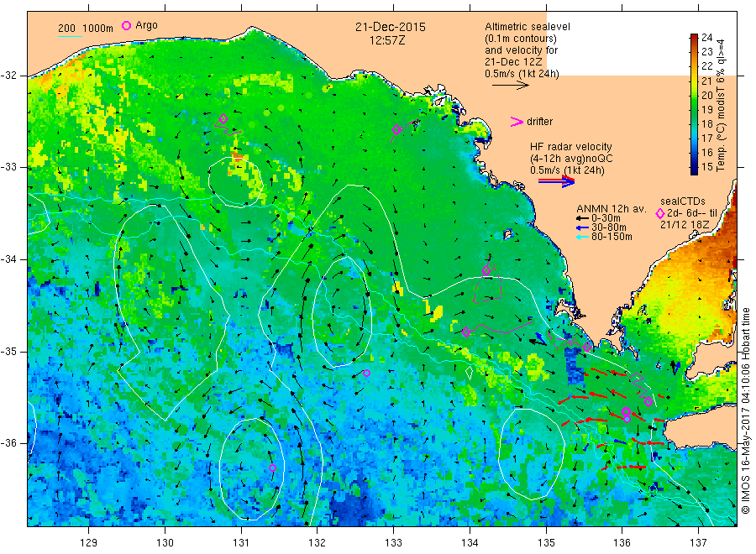The image size is (756, 554).
Task: Click the vertical IMOS copyright timestamp text
Action: tap(746, 411)
